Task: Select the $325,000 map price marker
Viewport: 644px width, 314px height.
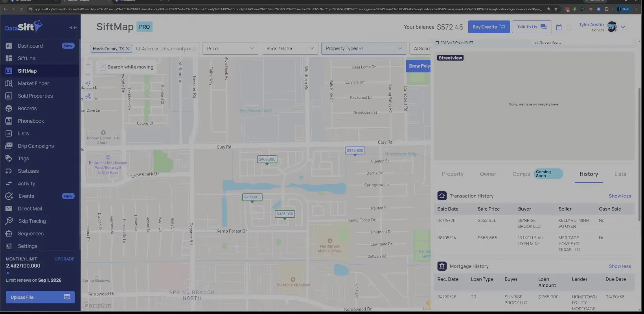Action: click(285, 214)
